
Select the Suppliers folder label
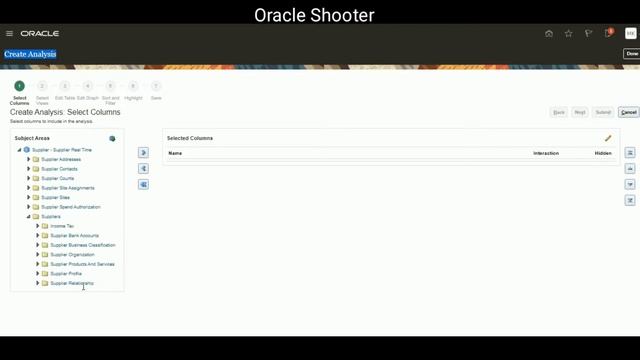click(51, 216)
